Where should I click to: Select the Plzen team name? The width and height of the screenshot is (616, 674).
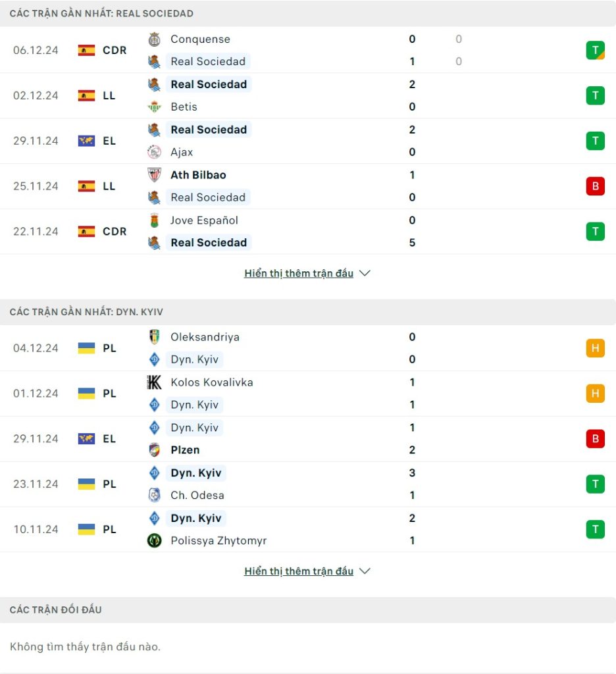185,450
